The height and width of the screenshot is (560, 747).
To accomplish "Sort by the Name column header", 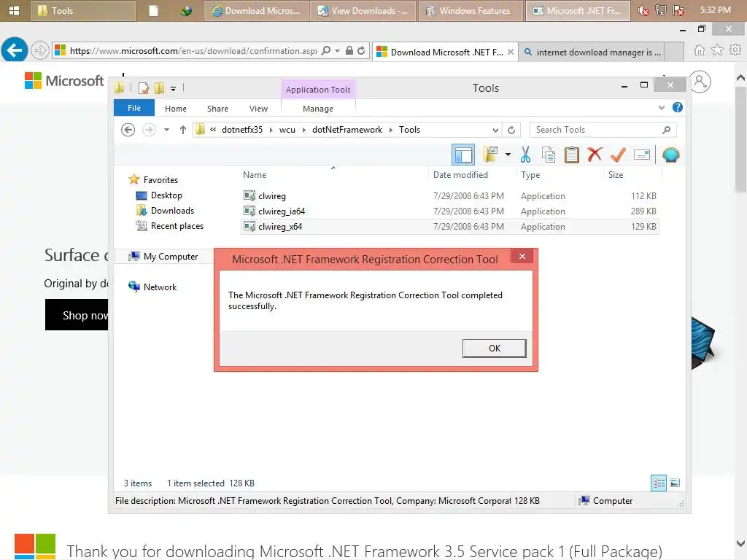I will pos(255,175).
